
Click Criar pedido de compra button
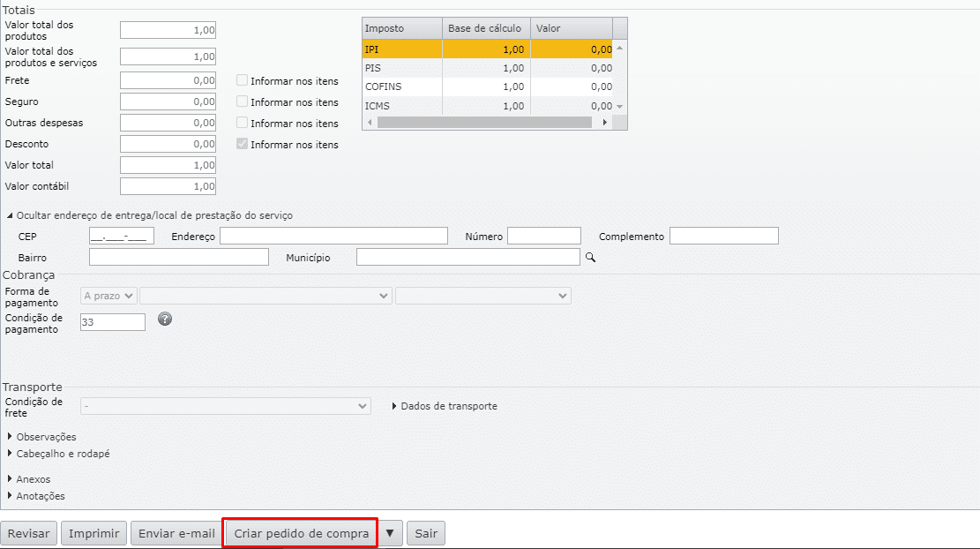click(301, 533)
